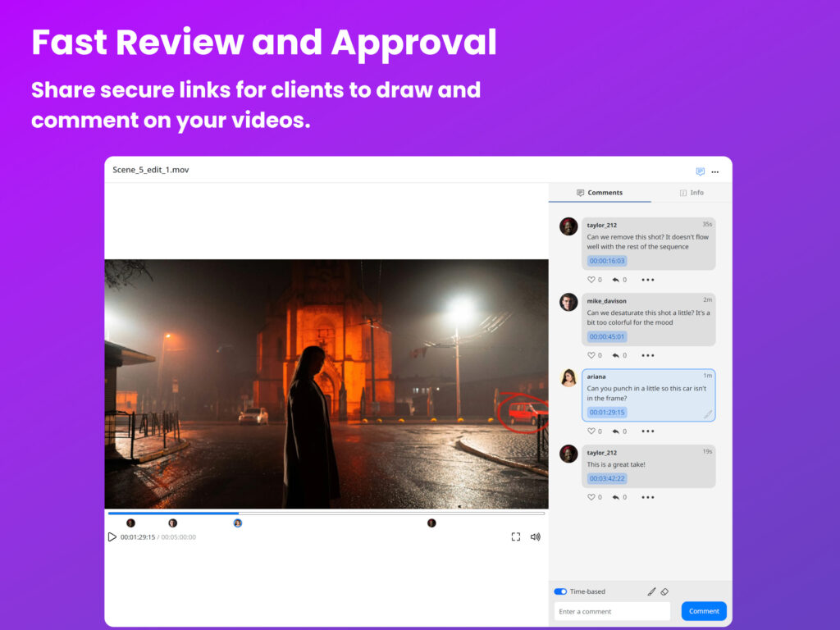Reply to ariana's comment using reply arrow
840x630 pixels.
click(615, 431)
